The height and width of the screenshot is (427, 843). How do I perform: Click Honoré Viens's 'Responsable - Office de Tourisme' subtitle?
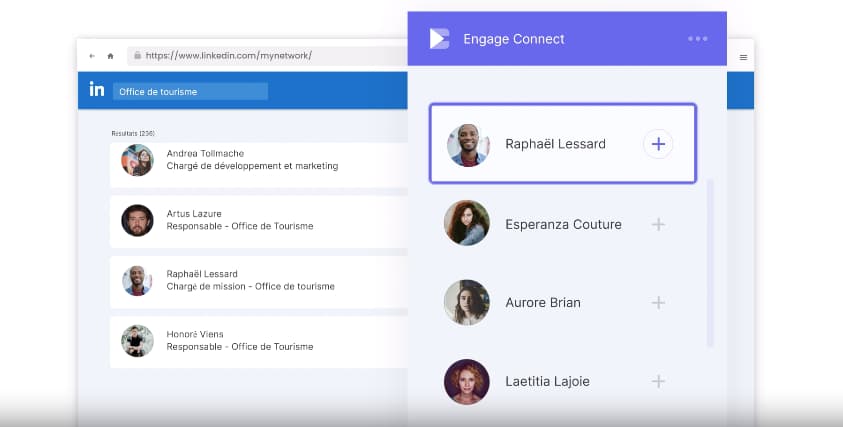point(240,347)
